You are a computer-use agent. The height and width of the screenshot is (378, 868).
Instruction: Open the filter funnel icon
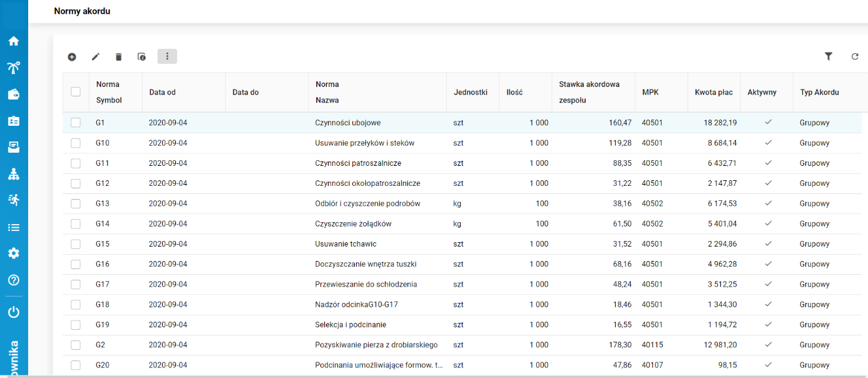click(x=829, y=56)
